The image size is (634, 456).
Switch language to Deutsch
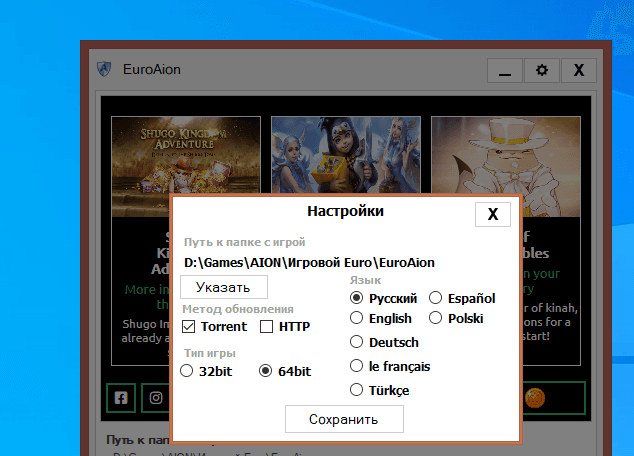pyautogui.click(x=357, y=342)
